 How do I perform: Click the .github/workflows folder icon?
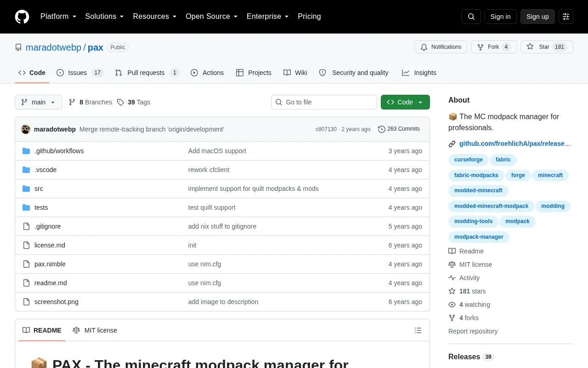tap(26, 151)
